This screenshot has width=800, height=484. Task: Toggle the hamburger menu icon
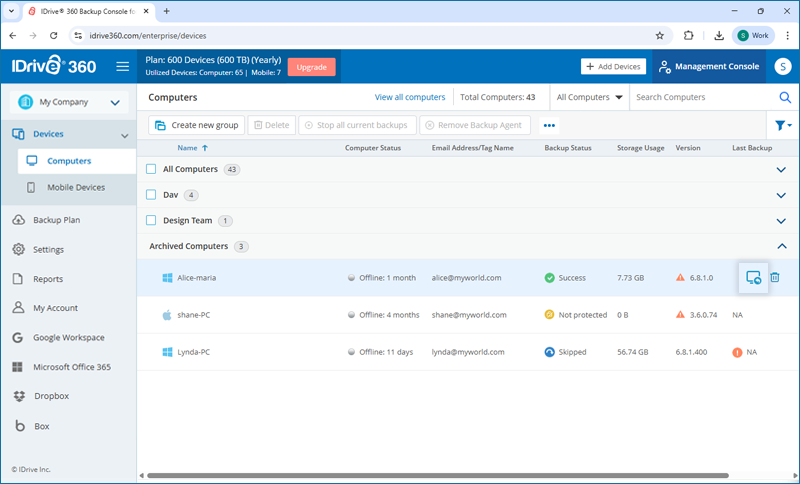[123, 67]
